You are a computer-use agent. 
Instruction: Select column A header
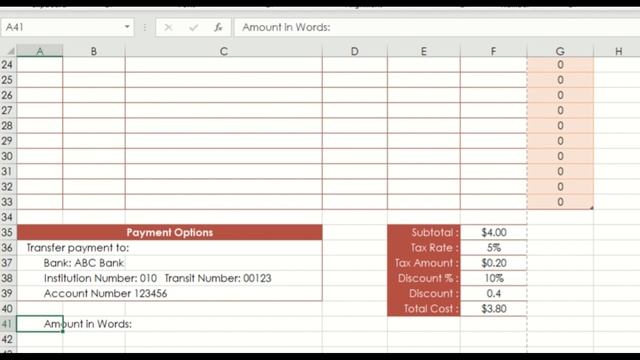click(40, 51)
